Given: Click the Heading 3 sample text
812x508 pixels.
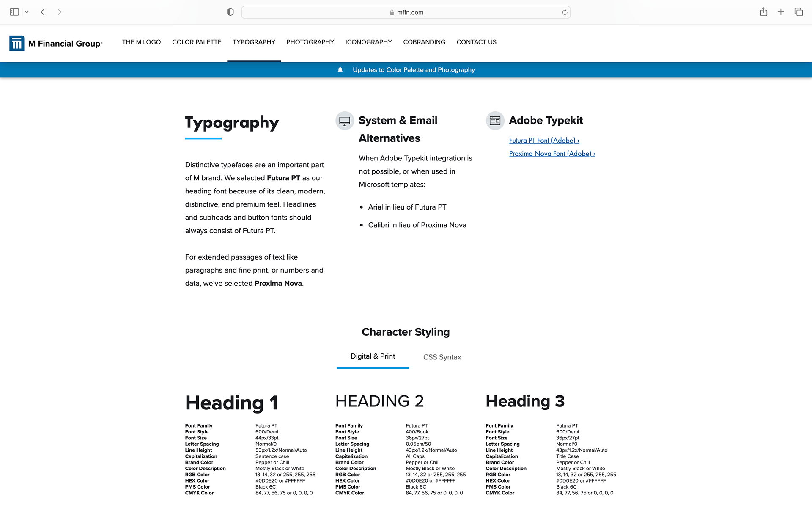Looking at the screenshot, I should [525, 401].
